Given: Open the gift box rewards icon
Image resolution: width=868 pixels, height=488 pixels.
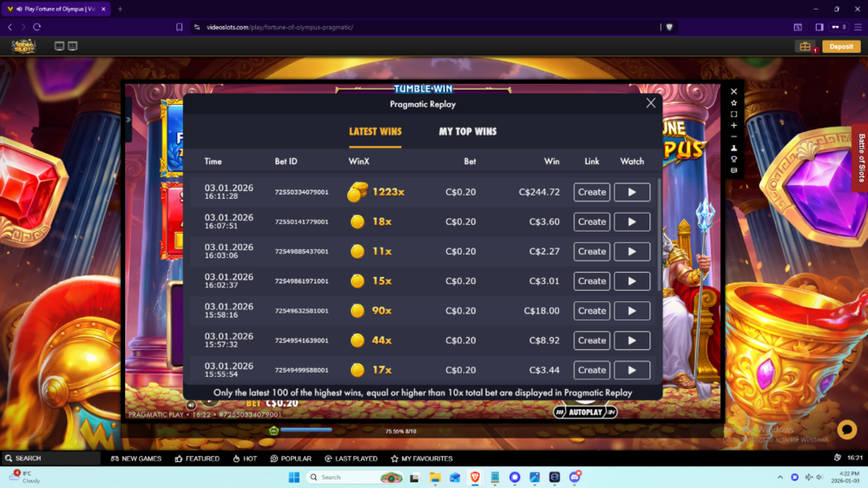Looking at the screenshot, I should coord(806,46).
